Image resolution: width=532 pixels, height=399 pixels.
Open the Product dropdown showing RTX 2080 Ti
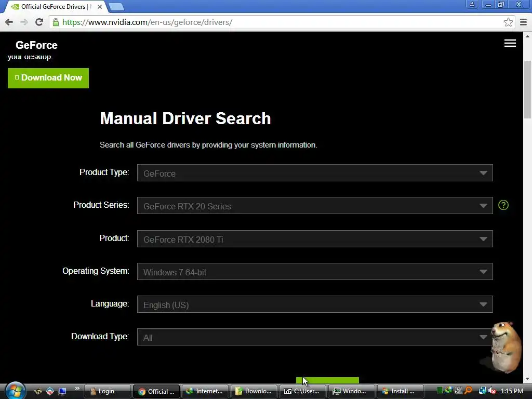click(x=315, y=239)
